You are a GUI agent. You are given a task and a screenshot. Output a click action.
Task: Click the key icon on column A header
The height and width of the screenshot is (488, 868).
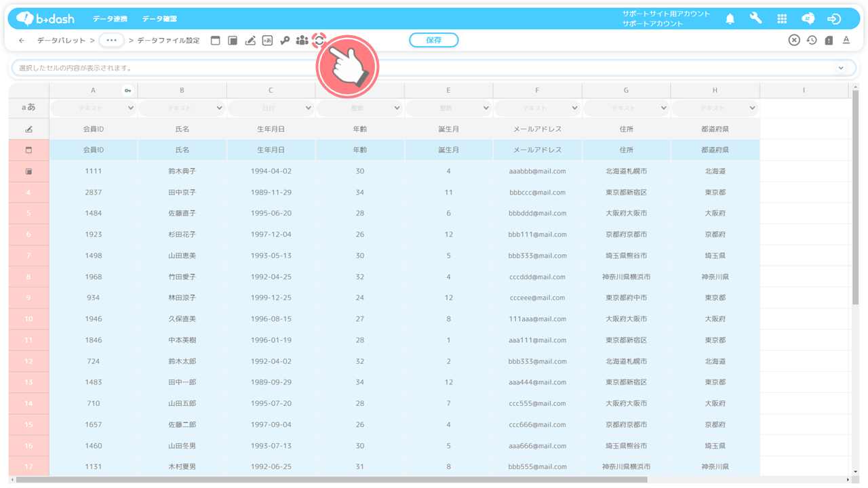click(x=127, y=90)
